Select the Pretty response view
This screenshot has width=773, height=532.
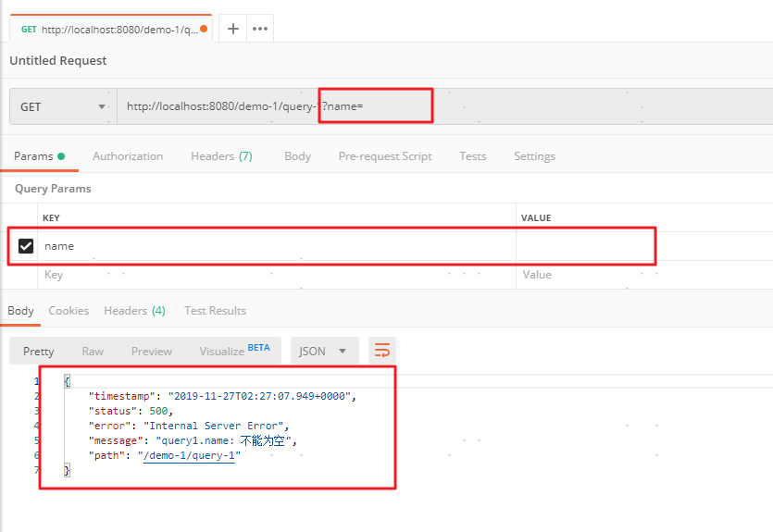(x=39, y=352)
